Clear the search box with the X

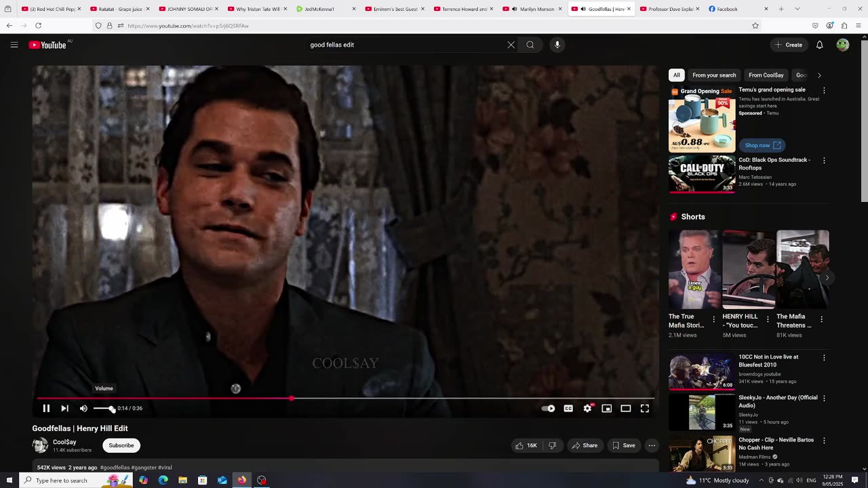click(511, 45)
